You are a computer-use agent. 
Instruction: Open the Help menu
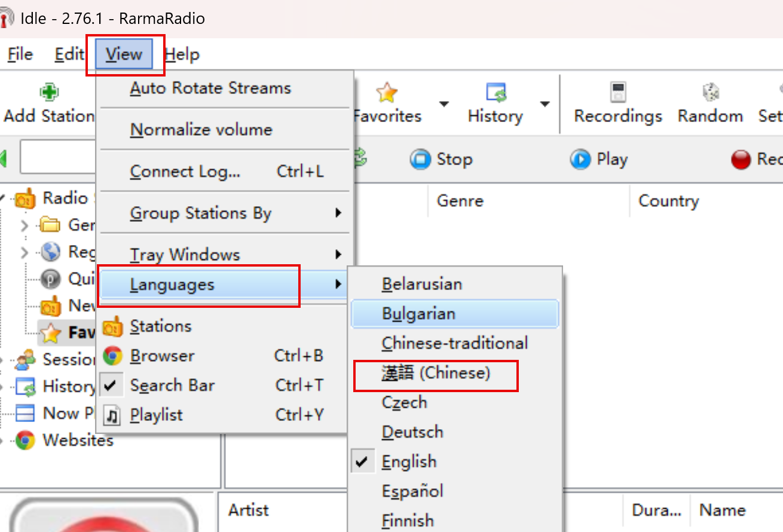tap(182, 54)
